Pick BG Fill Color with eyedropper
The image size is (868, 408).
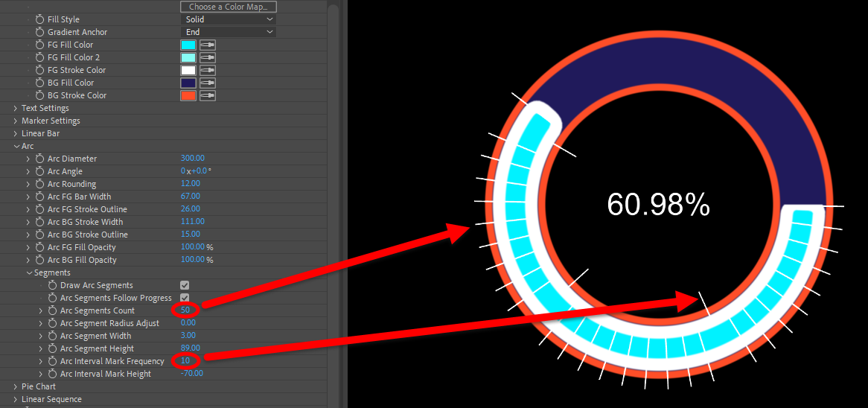208,83
